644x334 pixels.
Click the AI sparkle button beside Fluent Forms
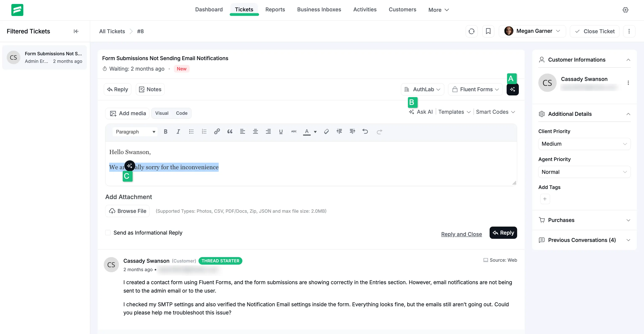[512, 90]
